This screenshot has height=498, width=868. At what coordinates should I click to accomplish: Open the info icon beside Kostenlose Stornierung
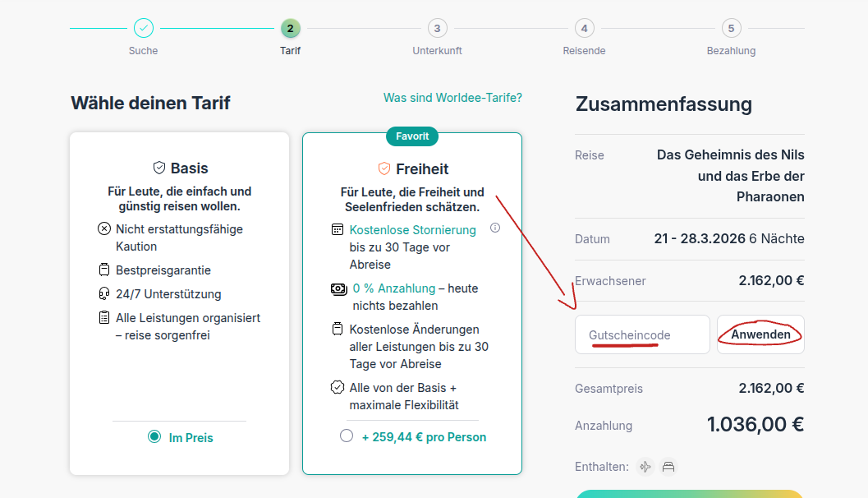click(495, 228)
